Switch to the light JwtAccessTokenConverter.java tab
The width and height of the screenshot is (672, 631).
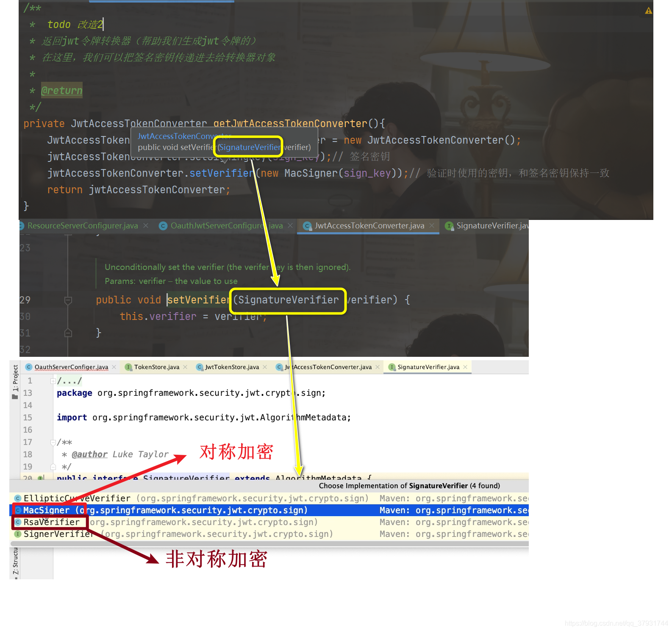click(x=328, y=367)
